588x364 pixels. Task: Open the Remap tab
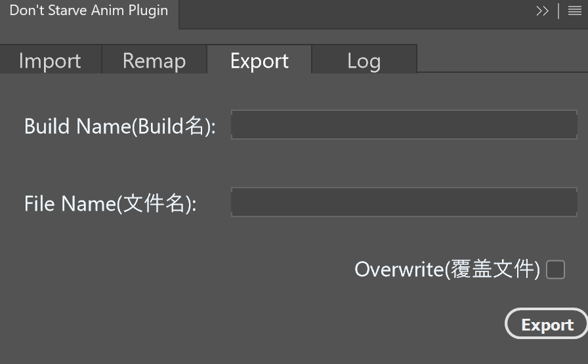(154, 61)
